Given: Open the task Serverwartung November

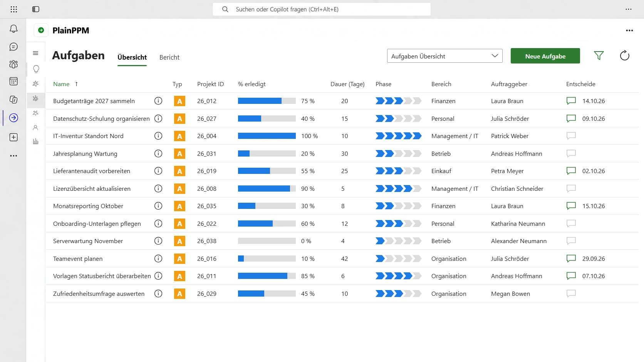Looking at the screenshot, I should (x=88, y=241).
